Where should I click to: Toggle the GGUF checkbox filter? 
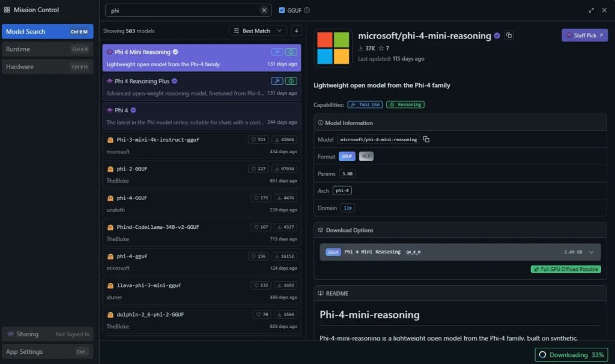pyautogui.click(x=282, y=10)
